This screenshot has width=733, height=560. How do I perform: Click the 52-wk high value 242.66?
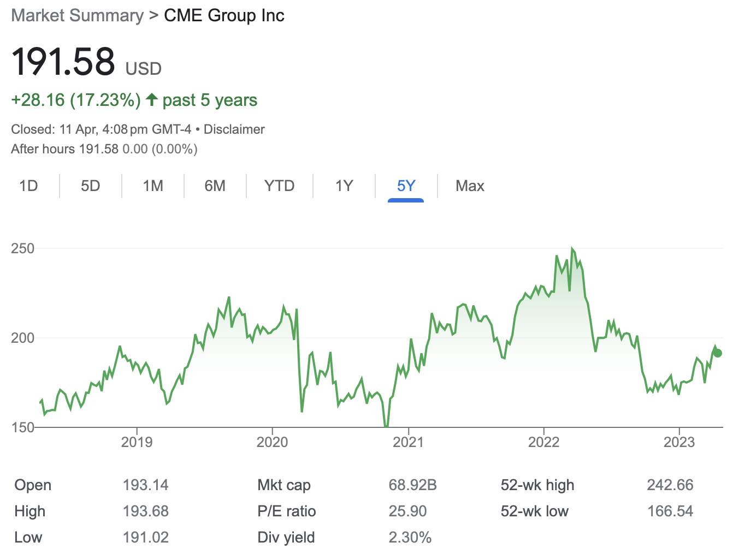[670, 485]
